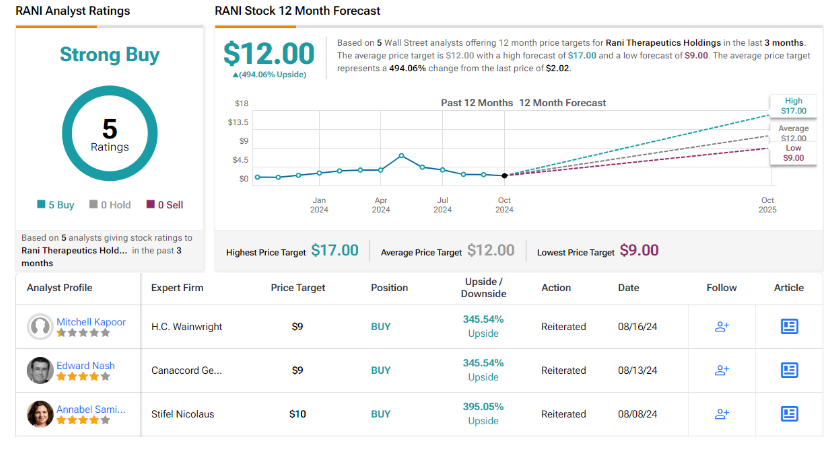Sort by Position column header
The image size is (834, 463).
pos(389,287)
